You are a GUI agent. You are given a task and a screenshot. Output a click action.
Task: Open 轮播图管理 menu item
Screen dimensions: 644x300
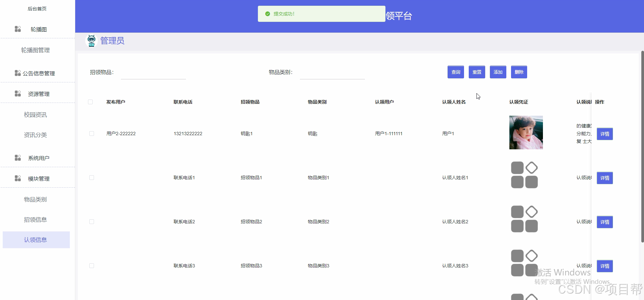point(36,50)
